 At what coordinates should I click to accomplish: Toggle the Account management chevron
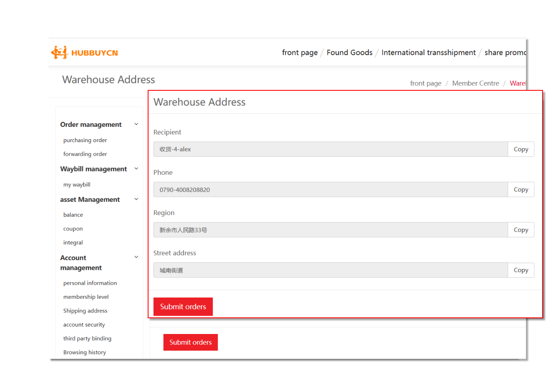pos(136,257)
